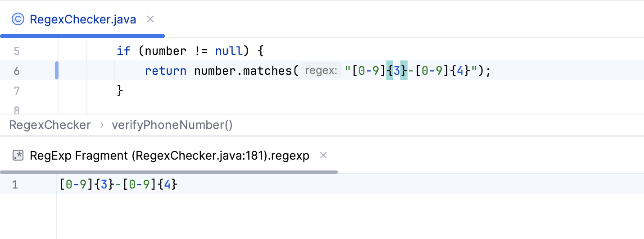644x239 pixels.
Task: Click the regex text in the fragment editor
Action: (x=118, y=184)
